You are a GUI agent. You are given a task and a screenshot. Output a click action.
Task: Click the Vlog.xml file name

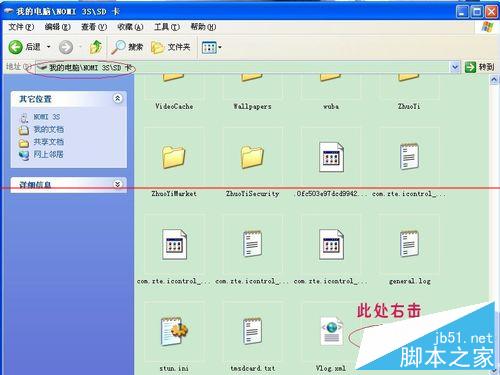[x=331, y=368]
